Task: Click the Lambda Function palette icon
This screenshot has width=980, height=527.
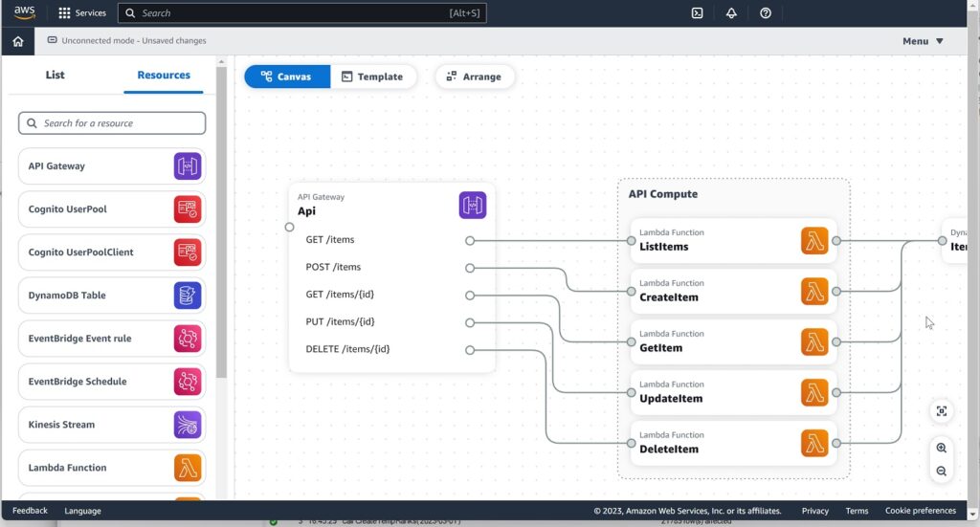Action: (x=188, y=468)
